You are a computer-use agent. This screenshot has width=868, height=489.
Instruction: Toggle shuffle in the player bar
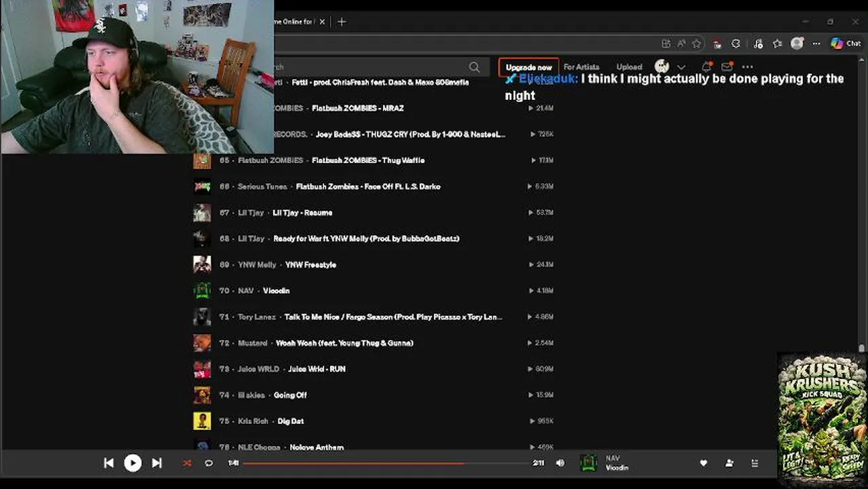click(187, 463)
